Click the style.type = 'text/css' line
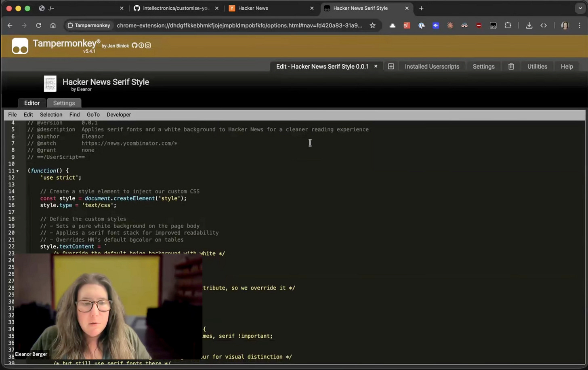The width and height of the screenshot is (588, 370). coord(78,205)
